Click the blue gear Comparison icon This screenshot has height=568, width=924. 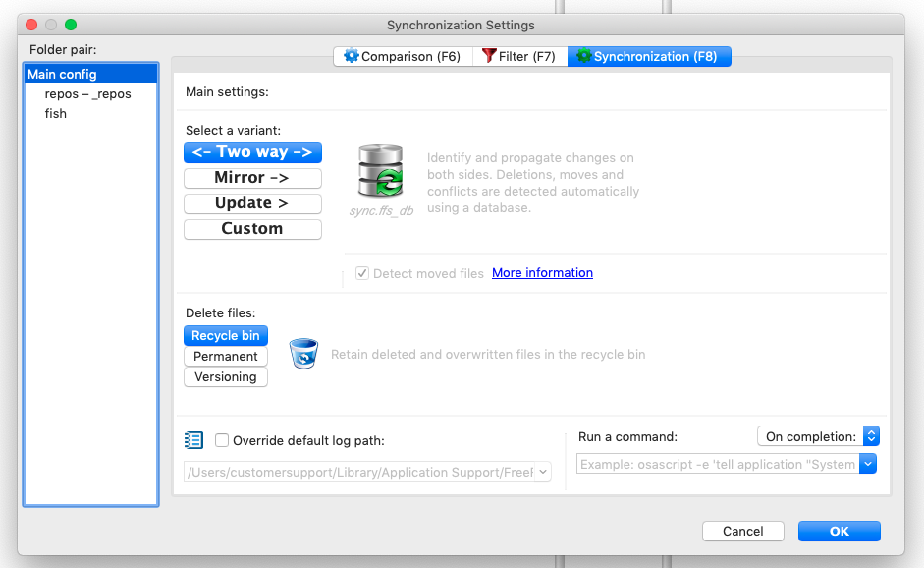(x=352, y=56)
